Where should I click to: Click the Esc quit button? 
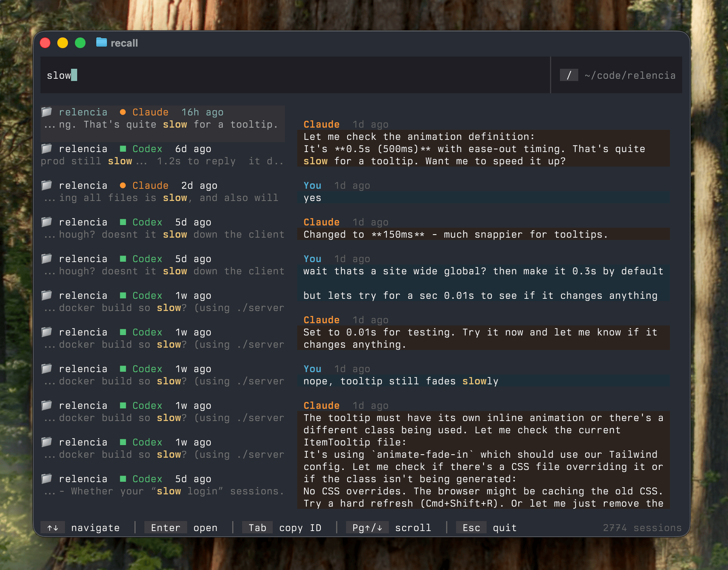coord(471,528)
